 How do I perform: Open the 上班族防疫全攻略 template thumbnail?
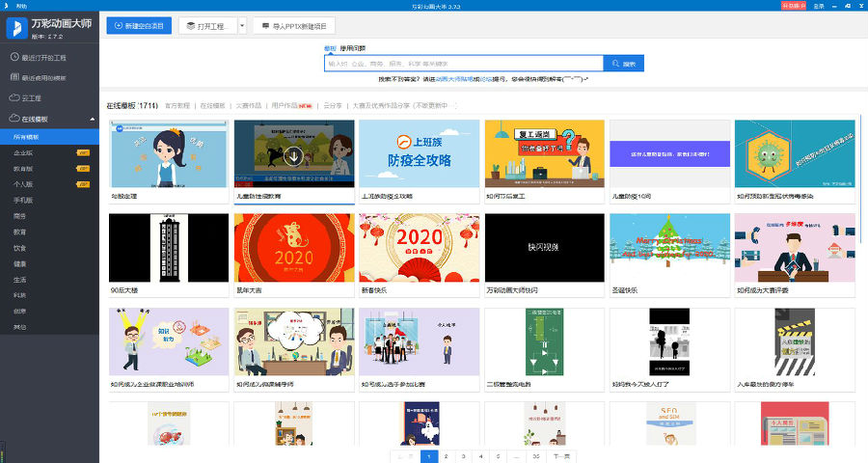click(x=419, y=153)
